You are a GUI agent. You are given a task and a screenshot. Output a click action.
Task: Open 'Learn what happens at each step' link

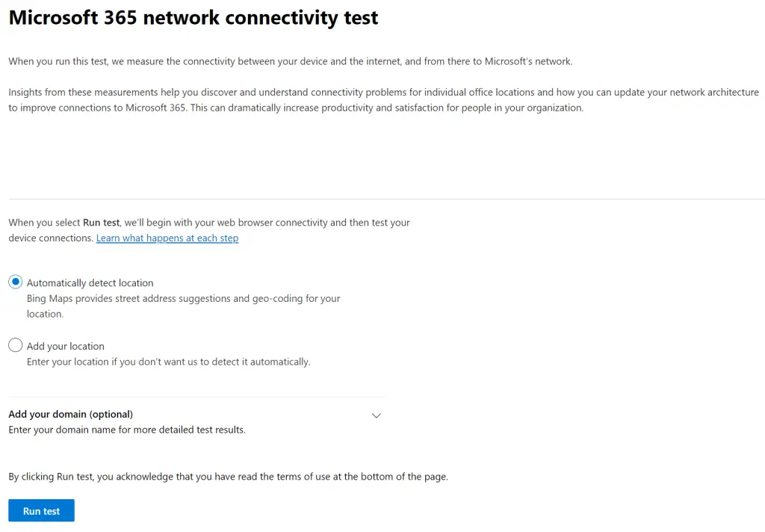[x=167, y=238]
